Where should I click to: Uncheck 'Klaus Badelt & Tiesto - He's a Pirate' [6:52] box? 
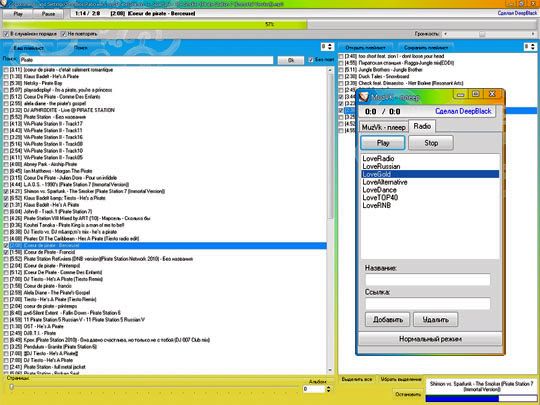pyautogui.click(x=6, y=198)
